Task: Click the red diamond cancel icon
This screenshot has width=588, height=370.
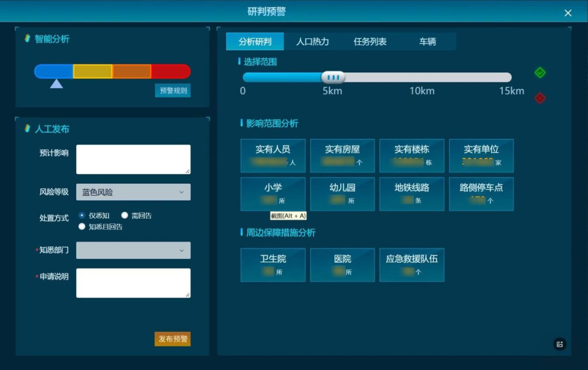Action: click(x=540, y=98)
